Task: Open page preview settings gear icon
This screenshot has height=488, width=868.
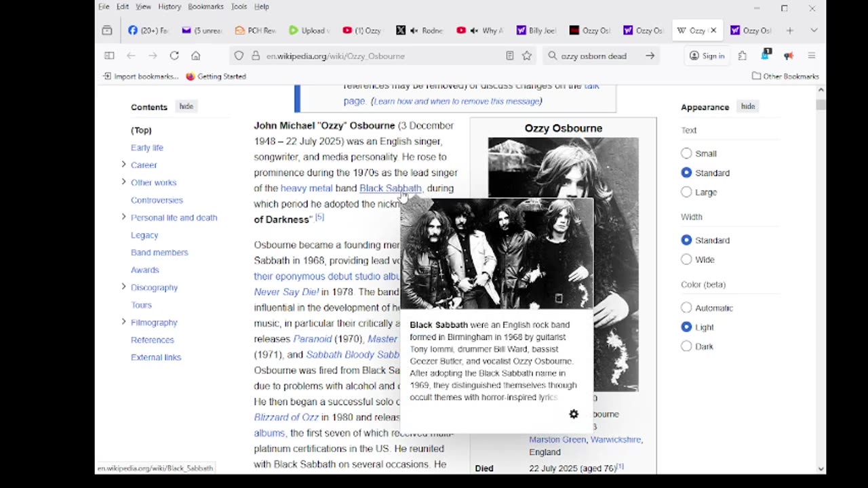Action: [x=574, y=414]
